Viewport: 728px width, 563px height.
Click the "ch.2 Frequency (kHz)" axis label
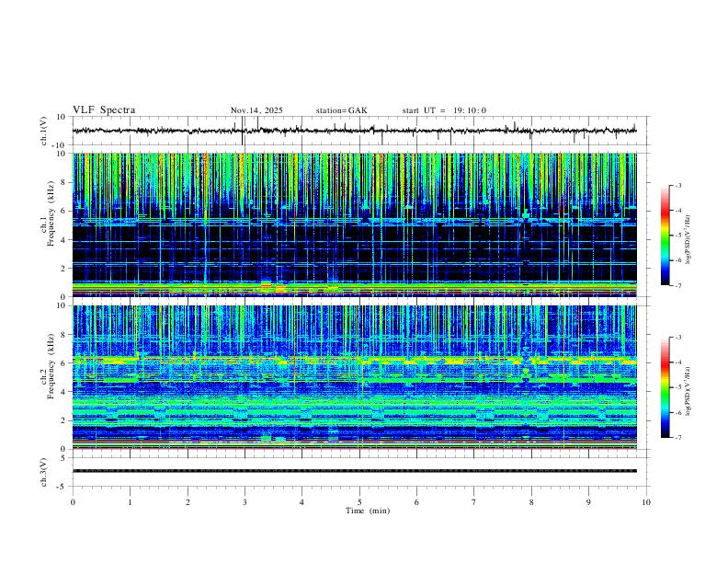[x=48, y=366]
